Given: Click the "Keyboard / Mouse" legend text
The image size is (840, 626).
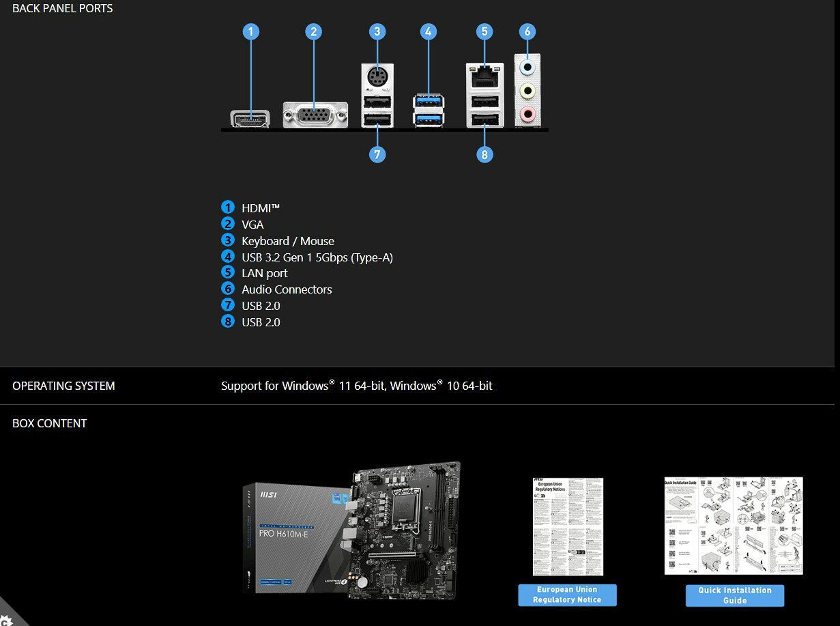Looking at the screenshot, I should (x=288, y=241).
